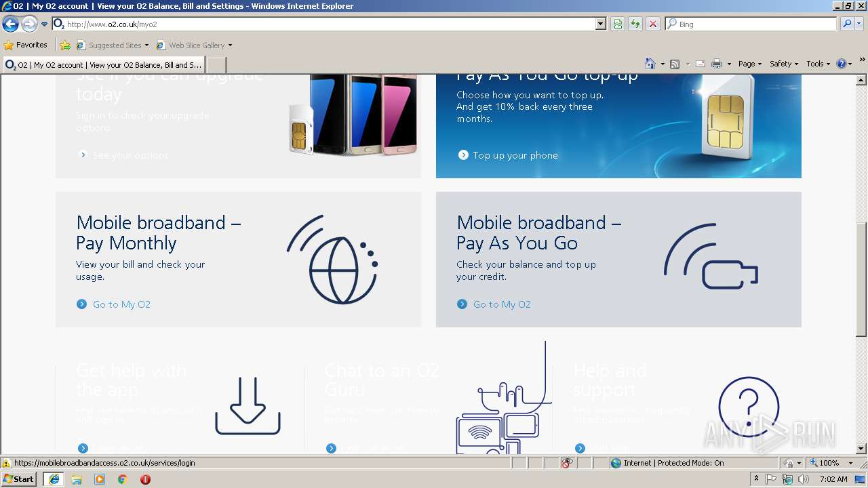Open the recent pages dropdown arrow
Image resolution: width=868 pixels, height=488 pixels.
point(45,24)
